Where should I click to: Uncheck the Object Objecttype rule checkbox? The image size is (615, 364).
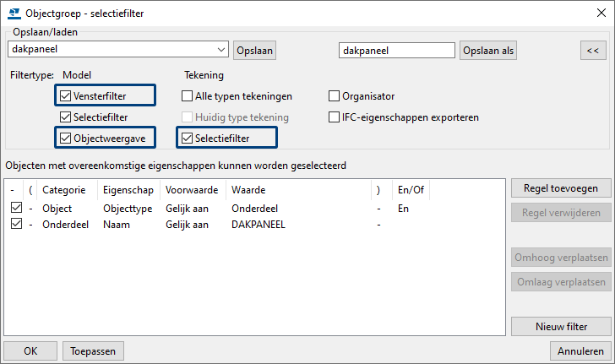17,208
